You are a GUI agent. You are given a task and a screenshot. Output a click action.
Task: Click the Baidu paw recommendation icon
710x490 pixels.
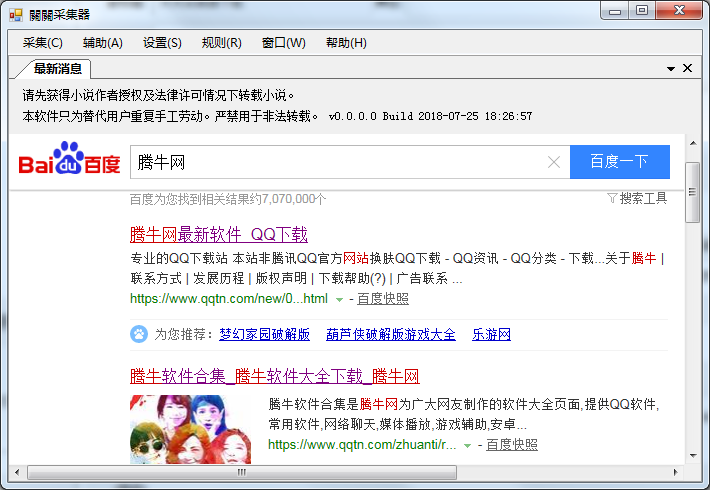[139, 335]
